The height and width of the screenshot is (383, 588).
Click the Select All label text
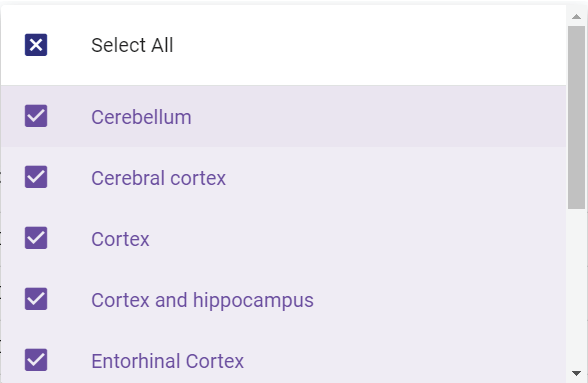[x=132, y=45]
